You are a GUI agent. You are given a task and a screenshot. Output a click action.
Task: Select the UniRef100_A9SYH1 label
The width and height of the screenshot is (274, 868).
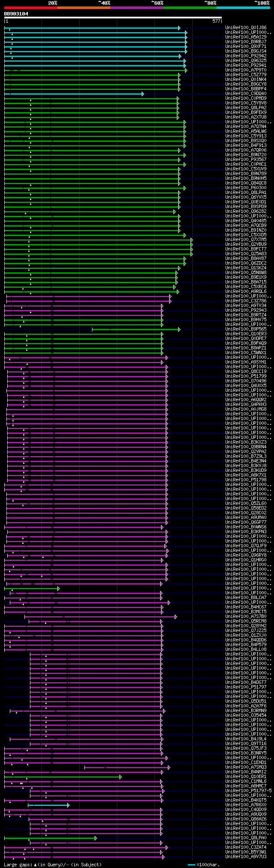pyautogui.click(x=246, y=362)
